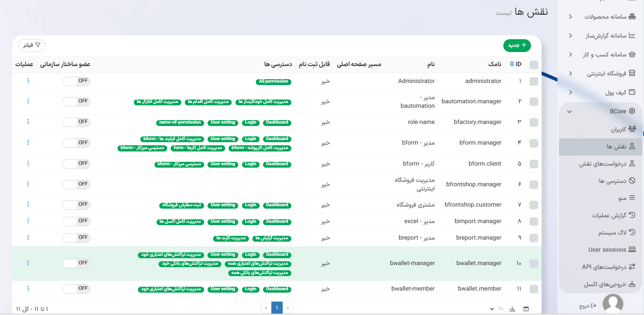The width and height of the screenshot is (644, 315).
Task: Toggle organization member switch for bwallet.manager
Action: pyautogui.click(x=76, y=263)
